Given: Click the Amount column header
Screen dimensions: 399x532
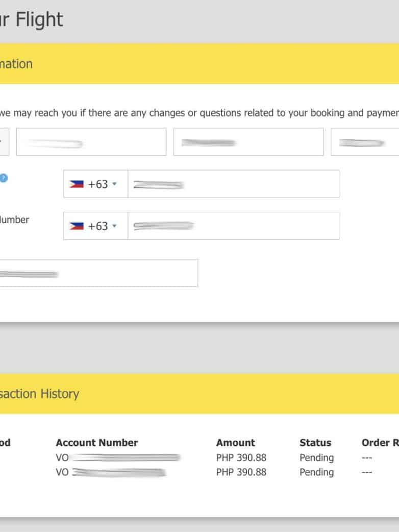Looking at the screenshot, I should [x=236, y=443].
